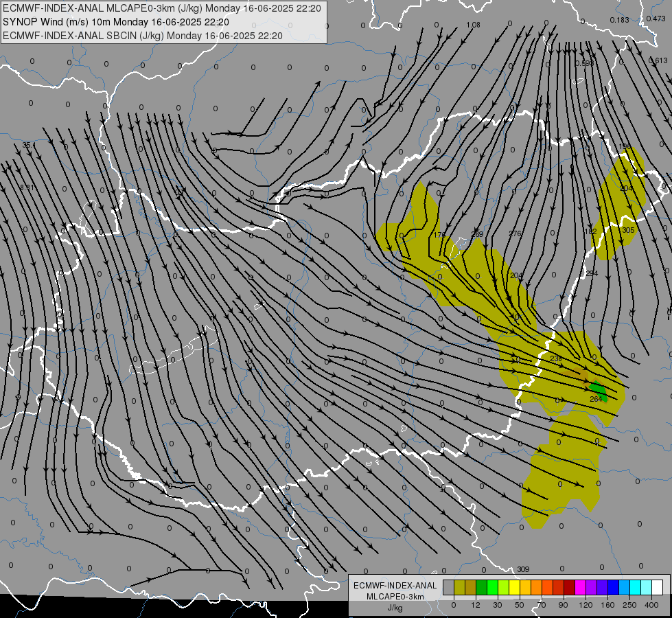Viewport: 672px width, 618px height.
Task: Click the map value 305
Action: 628,230
